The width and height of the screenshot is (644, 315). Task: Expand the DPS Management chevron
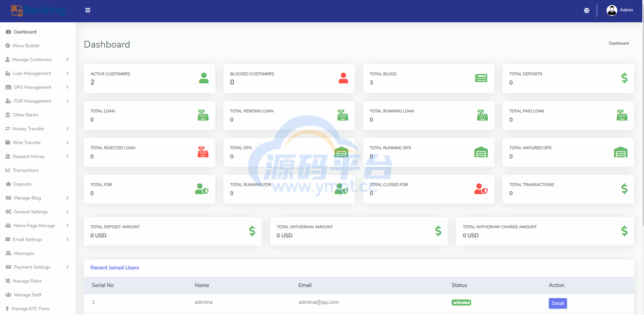click(x=68, y=87)
